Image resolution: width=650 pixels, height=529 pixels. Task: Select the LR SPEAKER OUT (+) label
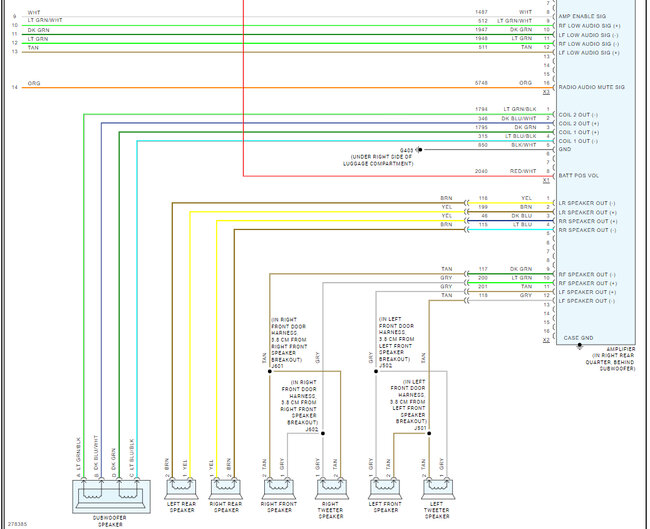[x=588, y=212]
